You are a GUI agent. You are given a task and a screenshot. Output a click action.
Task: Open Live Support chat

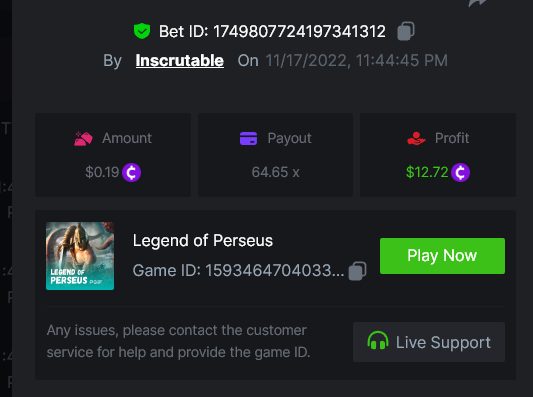coord(429,342)
